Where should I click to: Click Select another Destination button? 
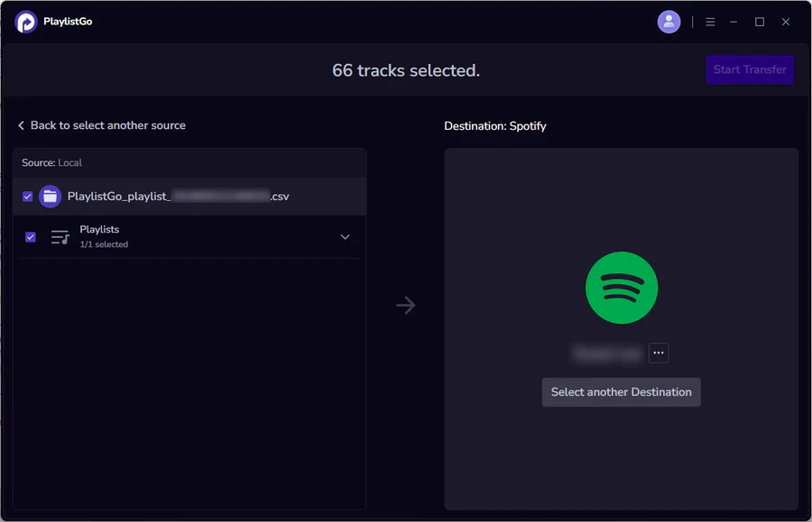pos(621,392)
